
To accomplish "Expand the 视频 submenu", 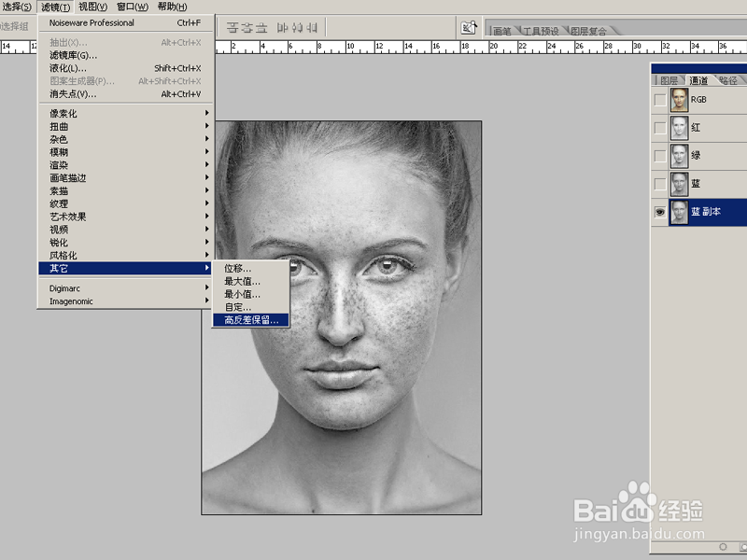I will (126, 229).
